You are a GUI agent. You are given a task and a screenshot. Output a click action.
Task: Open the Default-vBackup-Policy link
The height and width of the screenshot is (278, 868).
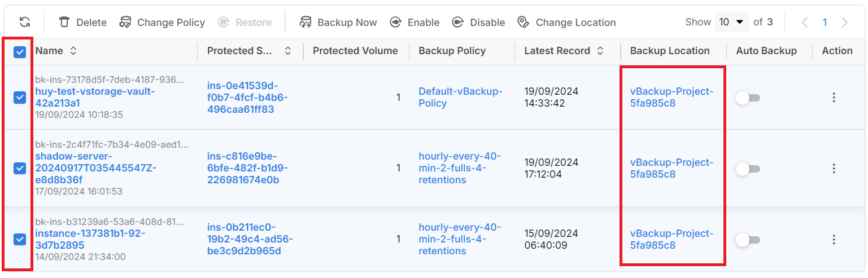(460, 97)
